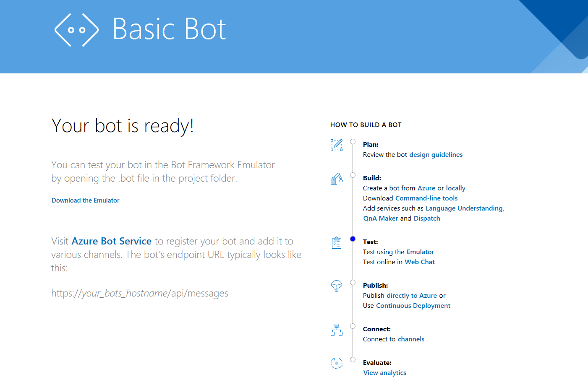Open the Continuous Deployment link
Viewport: 588px width, 385px height.
[x=413, y=306]
